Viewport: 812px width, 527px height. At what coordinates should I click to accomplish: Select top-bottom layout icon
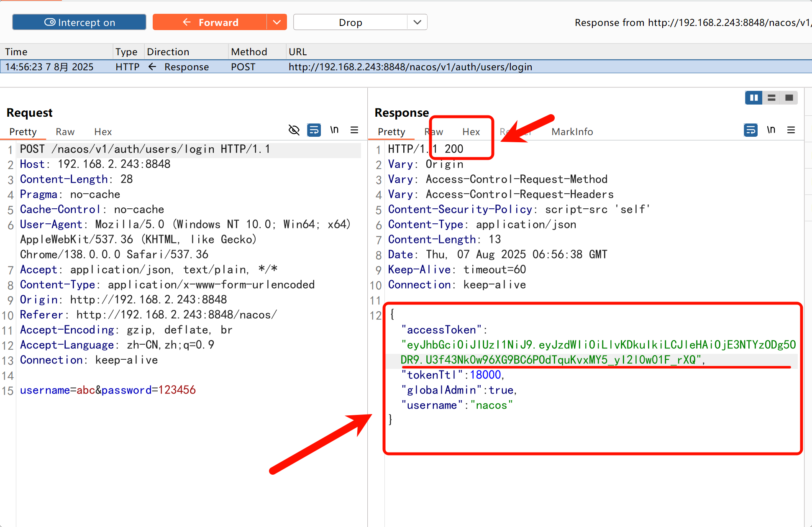click(771, 97)
